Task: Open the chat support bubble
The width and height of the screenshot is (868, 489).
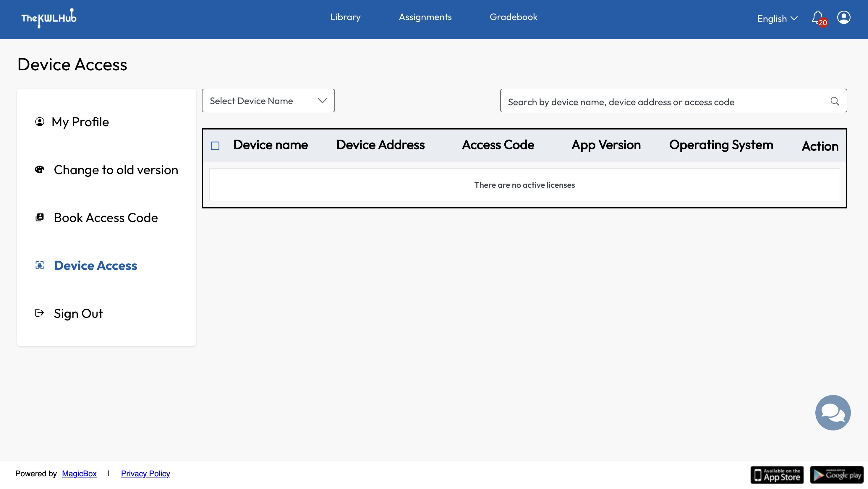Action: pos(833,412)
